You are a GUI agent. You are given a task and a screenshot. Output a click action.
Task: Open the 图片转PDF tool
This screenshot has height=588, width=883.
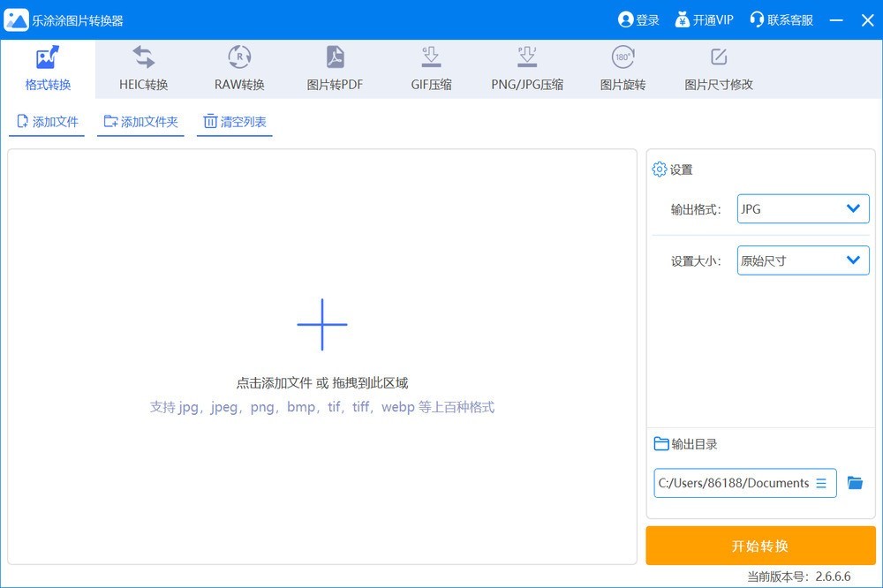point(335,69)
